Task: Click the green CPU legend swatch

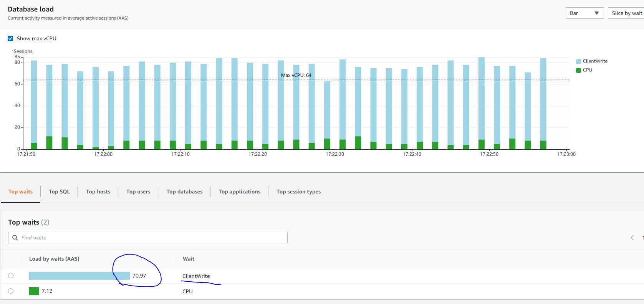Action: [578, 70]
